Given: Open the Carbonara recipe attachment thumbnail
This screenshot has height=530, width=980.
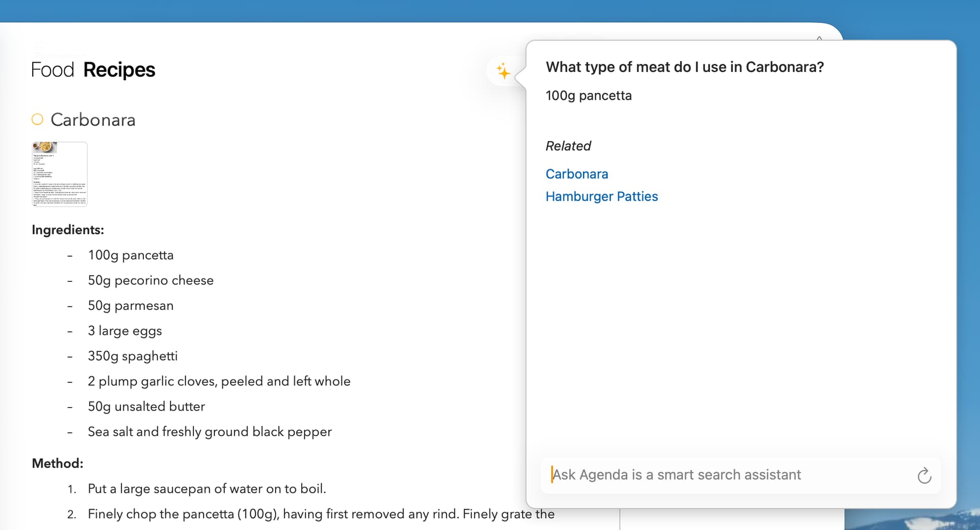Looking at the screenshot, I should click(60, 174).
